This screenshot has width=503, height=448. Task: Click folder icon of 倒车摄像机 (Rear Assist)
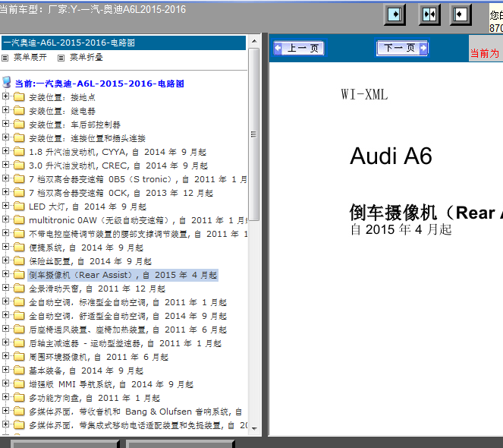[x=19, y=275]
